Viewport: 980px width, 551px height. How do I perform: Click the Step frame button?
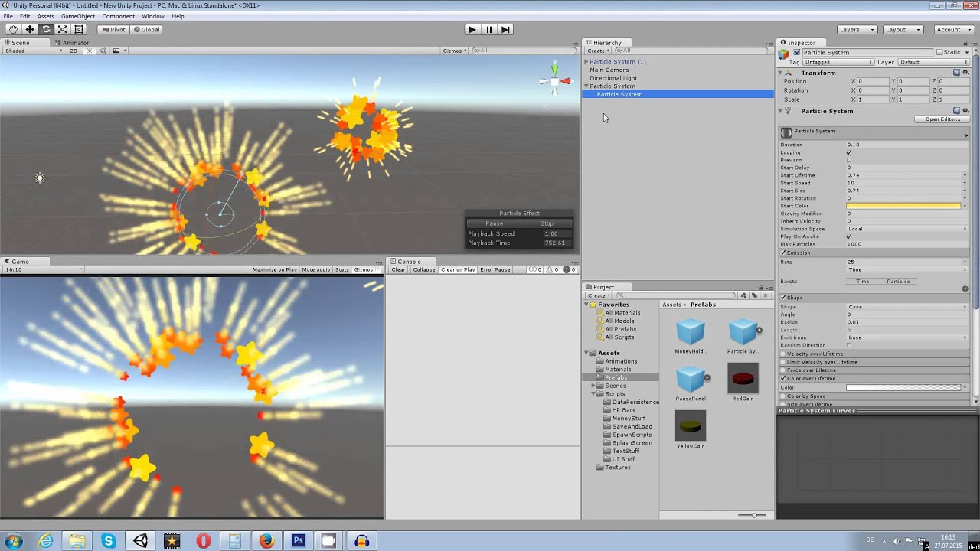coord(505,29)
